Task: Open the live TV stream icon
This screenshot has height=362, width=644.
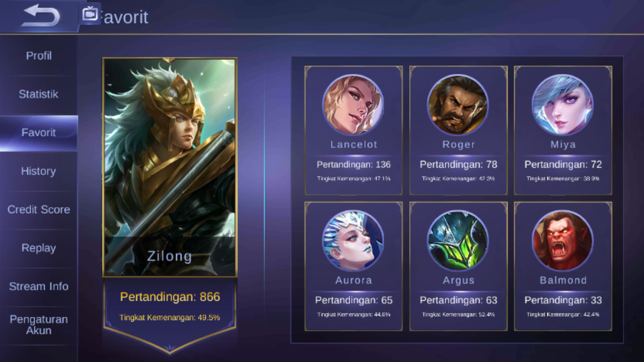Action: click(x=90, y=14)
